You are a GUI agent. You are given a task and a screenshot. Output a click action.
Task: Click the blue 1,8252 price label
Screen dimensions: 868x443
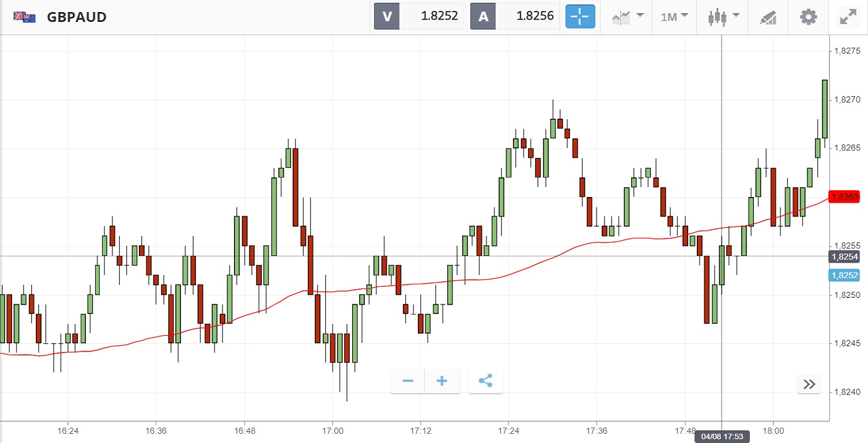(x=847, y=275)
